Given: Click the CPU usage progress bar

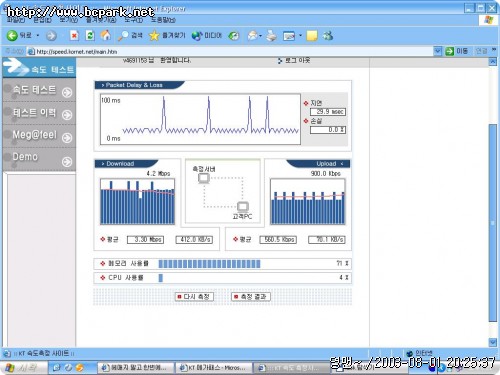Looking at the screenshot, I should pos(161,278).
